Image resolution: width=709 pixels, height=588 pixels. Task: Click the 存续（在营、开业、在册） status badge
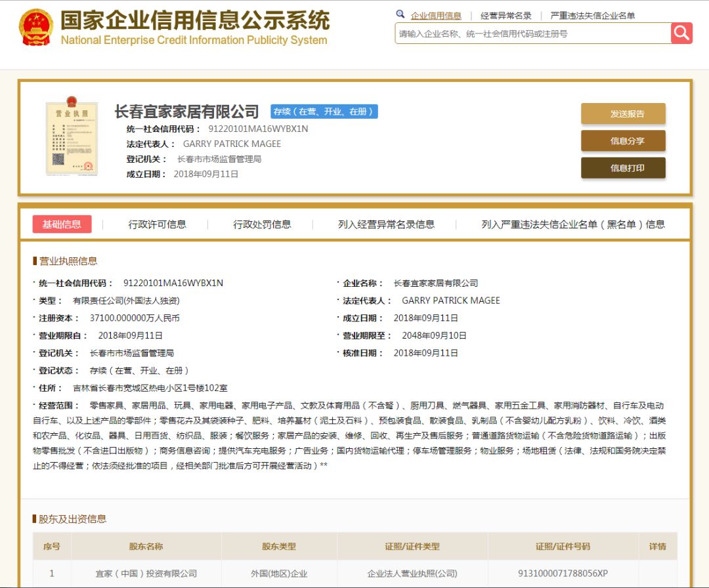[x=325, y=112]
